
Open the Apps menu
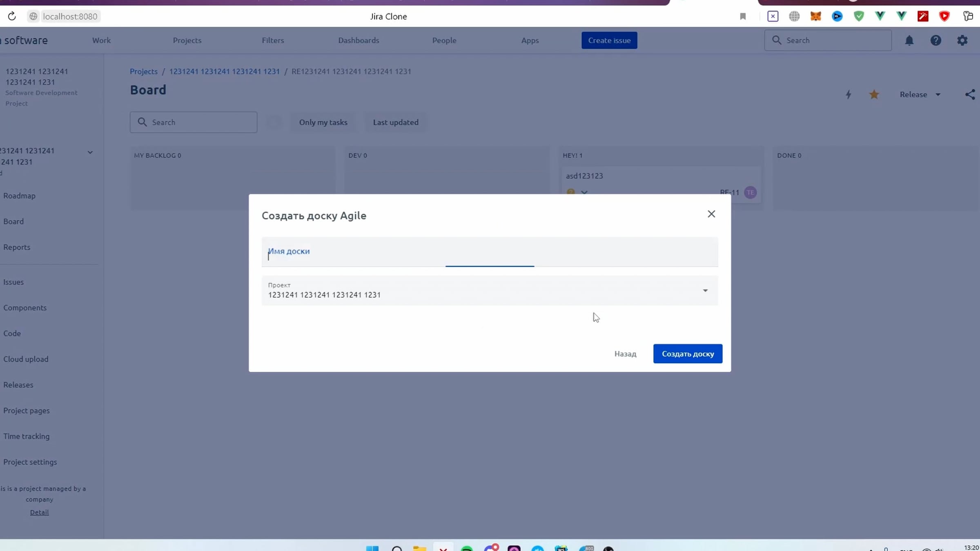(x=530, y=40)
